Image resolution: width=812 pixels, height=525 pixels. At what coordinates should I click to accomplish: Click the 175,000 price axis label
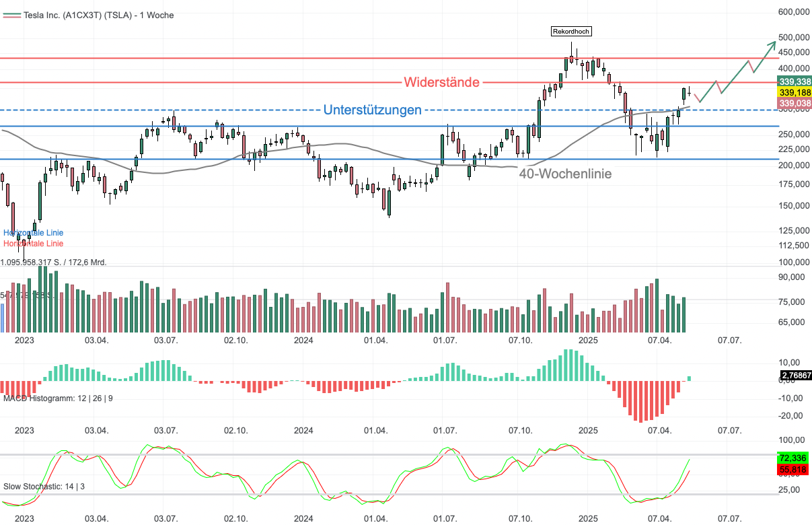tap(794, 184)
